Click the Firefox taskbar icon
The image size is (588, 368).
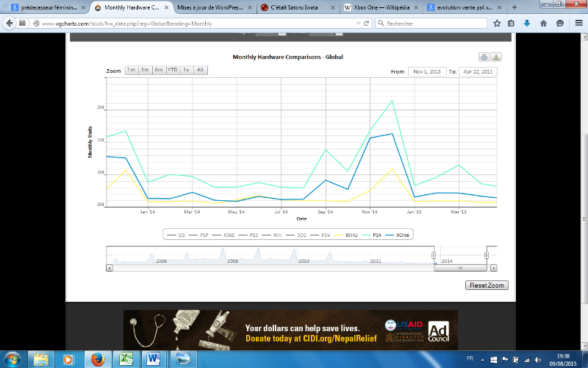(98, 359)
